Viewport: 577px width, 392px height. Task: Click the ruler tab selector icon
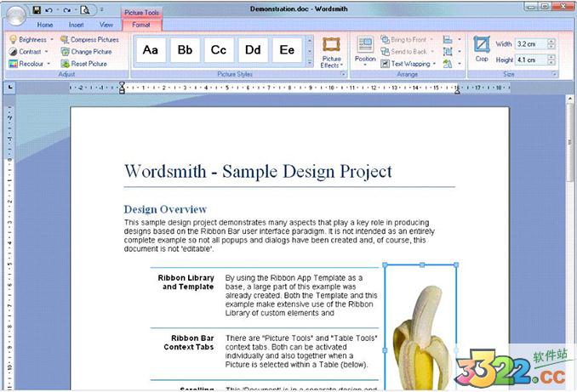tap(10, 88)
